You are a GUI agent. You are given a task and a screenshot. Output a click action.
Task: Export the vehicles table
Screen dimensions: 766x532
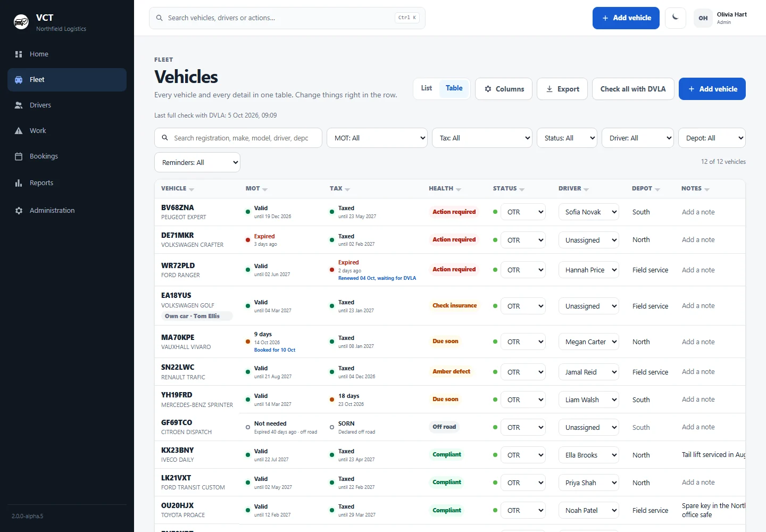point(562,89)
